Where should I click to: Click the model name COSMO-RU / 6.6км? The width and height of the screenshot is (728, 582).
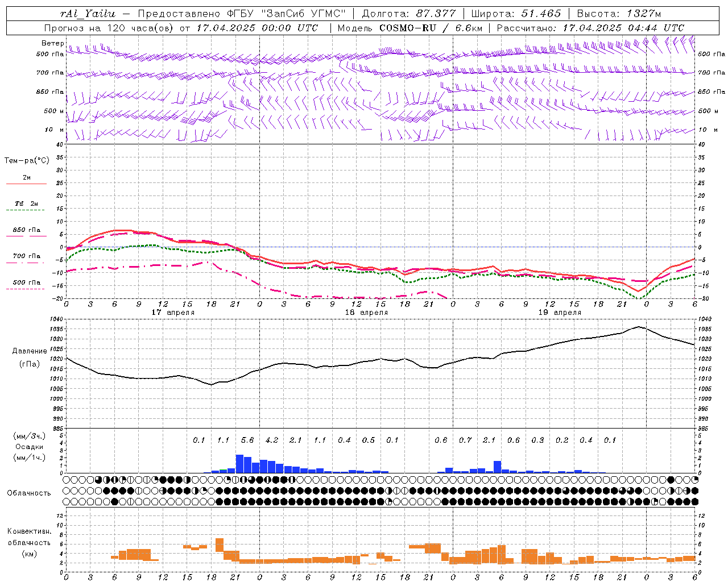coord(431,28)
